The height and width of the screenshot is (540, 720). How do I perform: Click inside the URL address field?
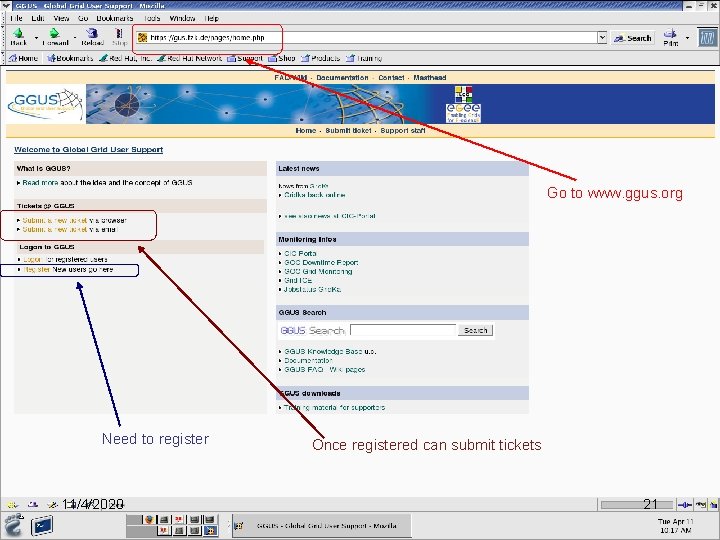[x=366, y=38]
